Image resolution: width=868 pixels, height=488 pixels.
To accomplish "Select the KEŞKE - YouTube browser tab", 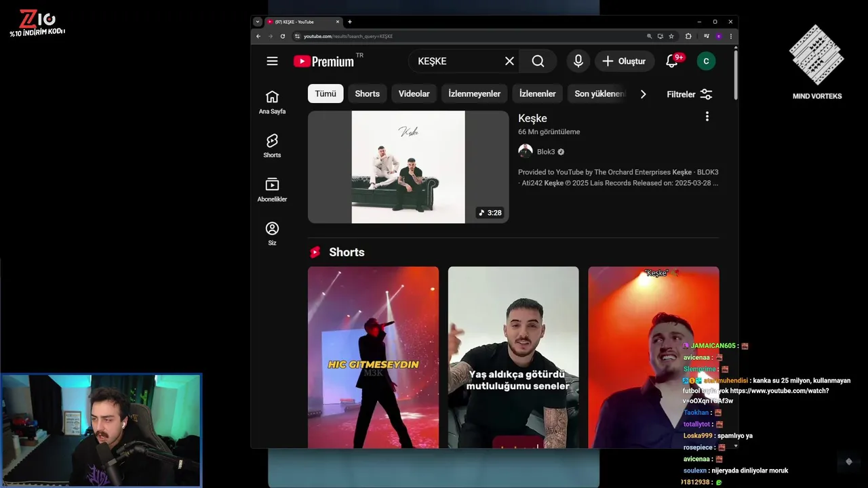I will (x=303, y=22).
